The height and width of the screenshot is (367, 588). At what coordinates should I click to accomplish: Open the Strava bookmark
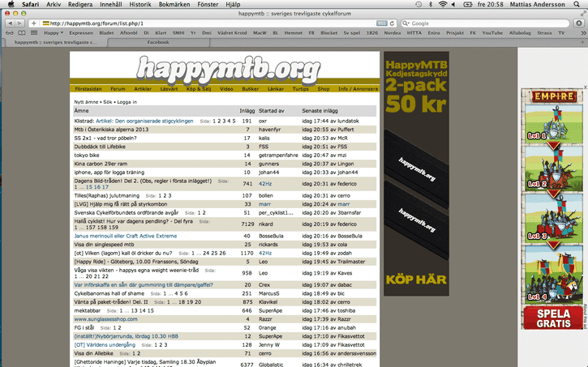(x=544, y=33)
